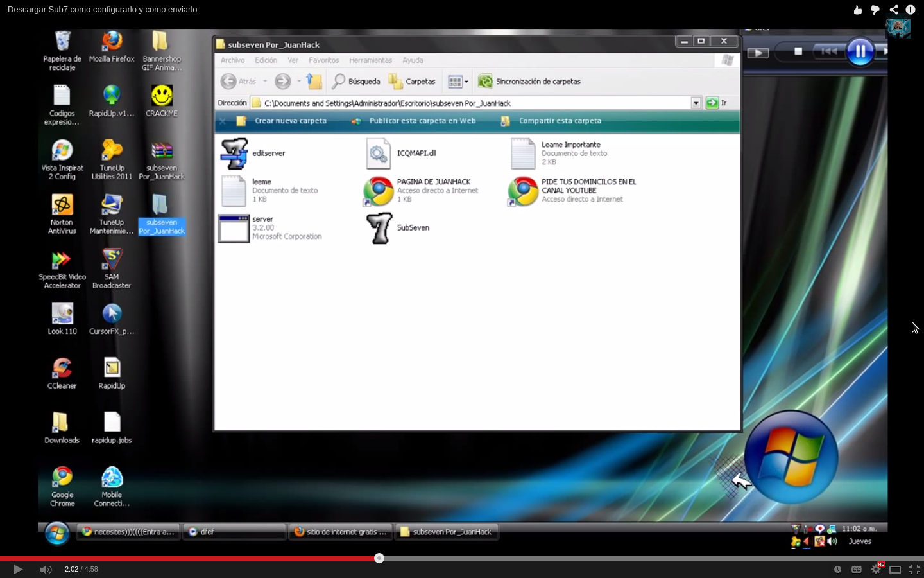Image resolution: width=924 pixels, height=578 pixels.
Task: Open the Ver menu
Action: coord(293,60)
